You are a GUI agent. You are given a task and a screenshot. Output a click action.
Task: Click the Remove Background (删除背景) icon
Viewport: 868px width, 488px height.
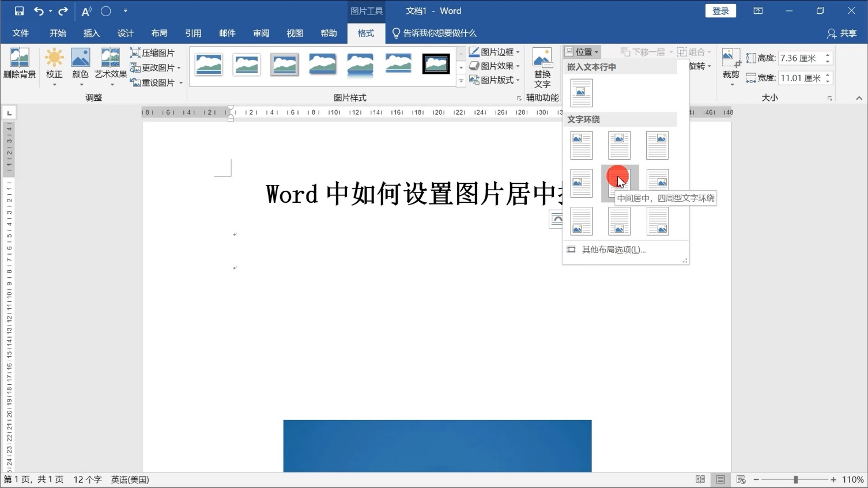20,64
